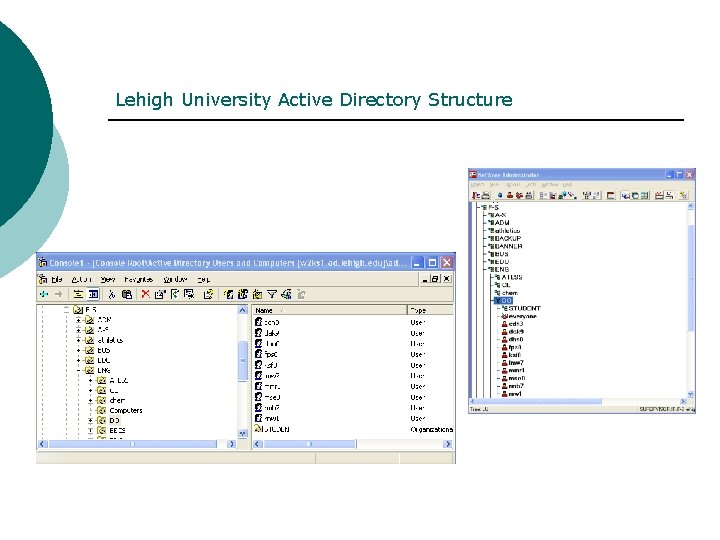
Task: Expand the ADM node in Console1 tree
Action: pyautogui.click(x=79, y=320)
